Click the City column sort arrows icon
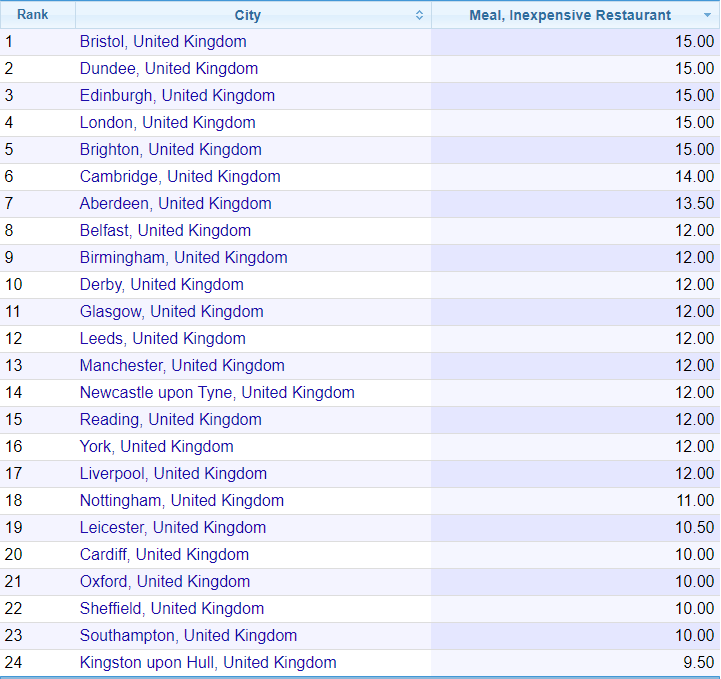Screen dimensions: 721x679 [x=419, y=15]
